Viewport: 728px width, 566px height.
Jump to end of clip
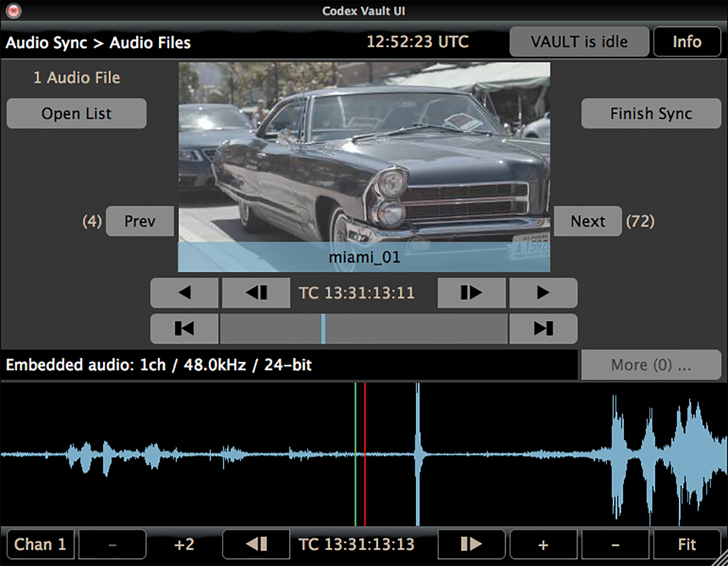pos(543,328)
